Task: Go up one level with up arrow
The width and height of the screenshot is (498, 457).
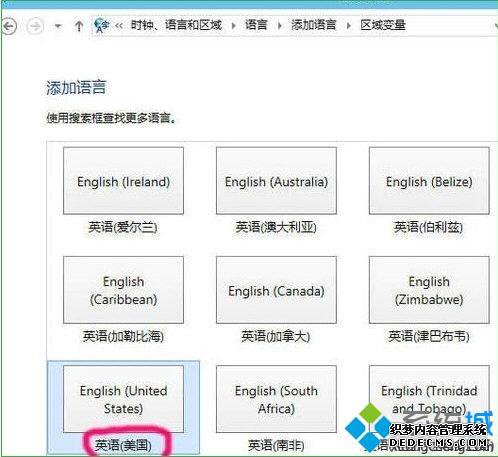Action: point(79,26)
